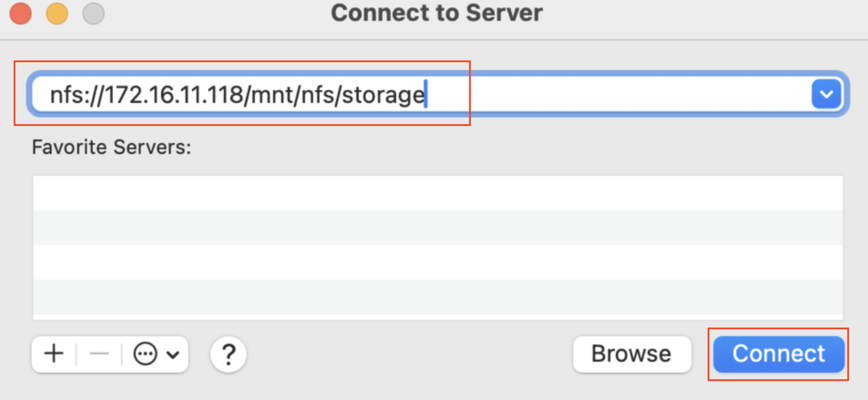The width and height of the screenshot is (868, 400).
Task: Click the gray zoom window button
Action: (x=94, y=13)
